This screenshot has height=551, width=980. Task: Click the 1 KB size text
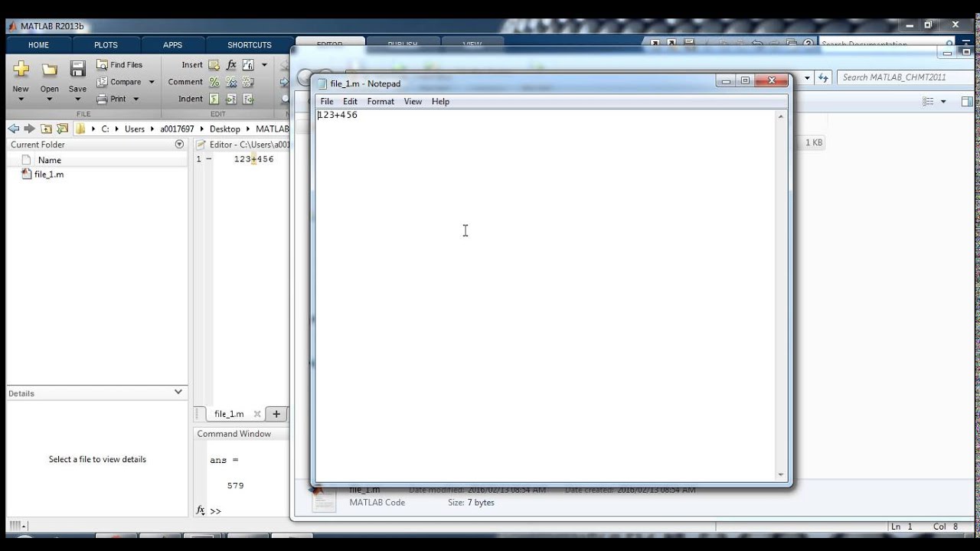pos(813,142)
